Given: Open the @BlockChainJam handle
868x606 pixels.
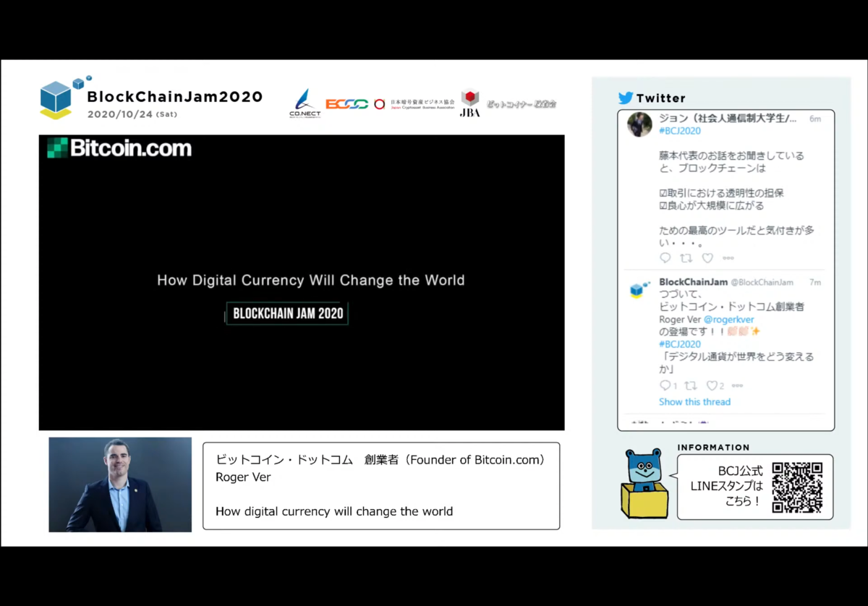Looking at the screenshot, I should [762, 282].
